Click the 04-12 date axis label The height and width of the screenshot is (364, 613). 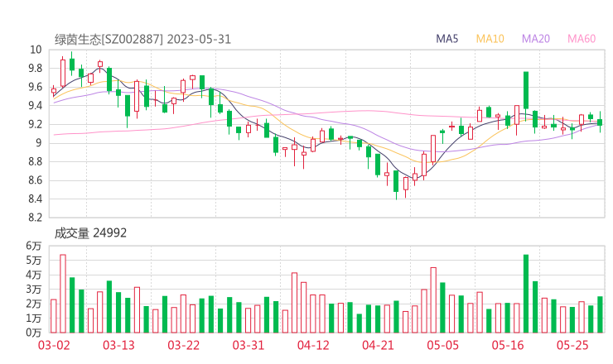(313, 345)
